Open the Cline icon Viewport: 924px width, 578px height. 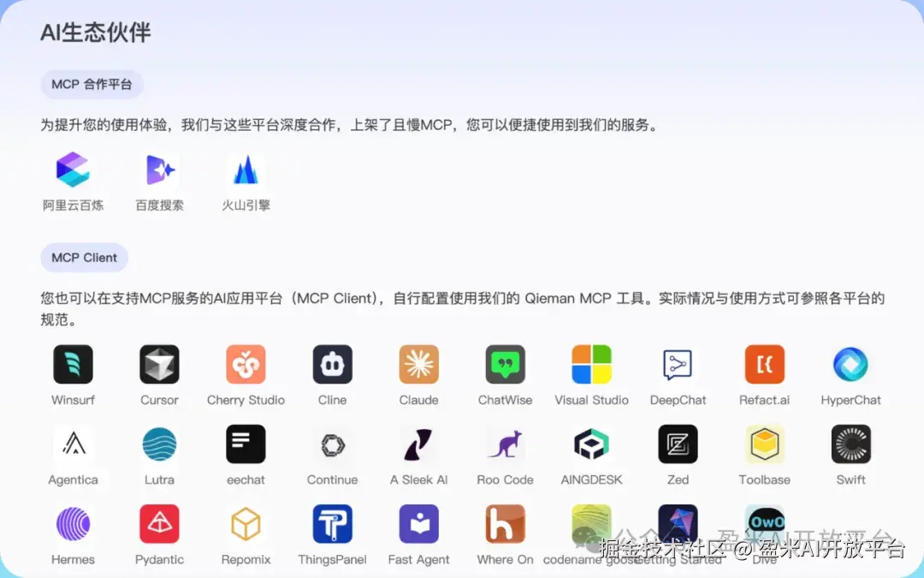[332, 364]
